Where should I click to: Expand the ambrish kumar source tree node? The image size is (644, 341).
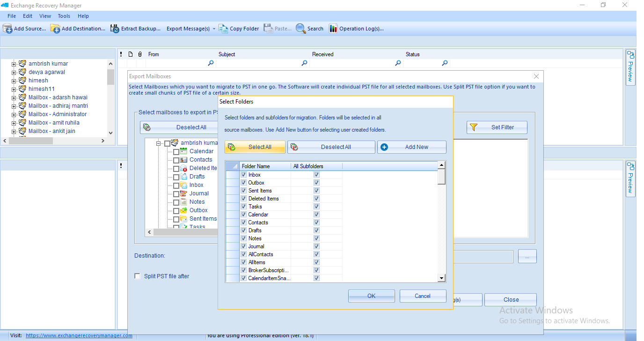pyautogui.click(x=14, y=64)
